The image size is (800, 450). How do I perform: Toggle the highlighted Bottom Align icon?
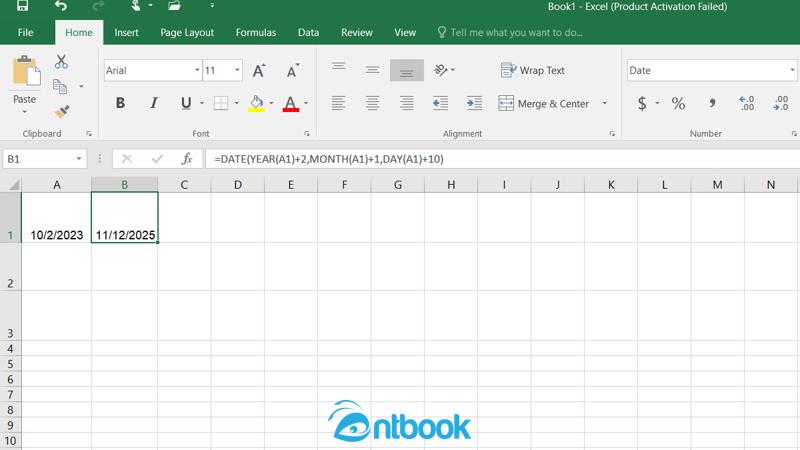click(x=407, y=70)
